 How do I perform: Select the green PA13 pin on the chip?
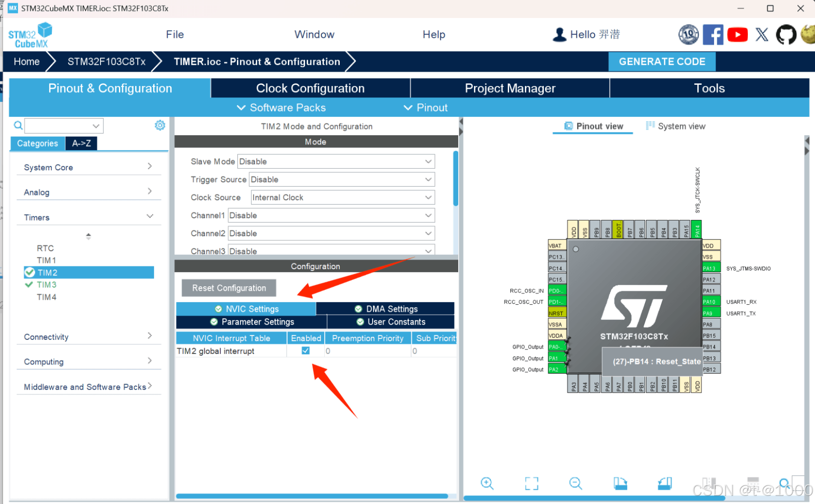coord(711,268)
